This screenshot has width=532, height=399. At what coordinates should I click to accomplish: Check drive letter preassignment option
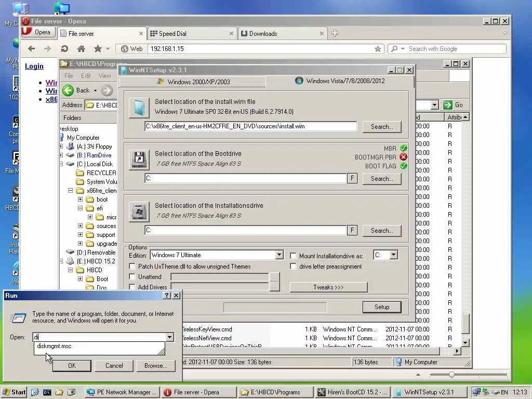pos(293,267)
